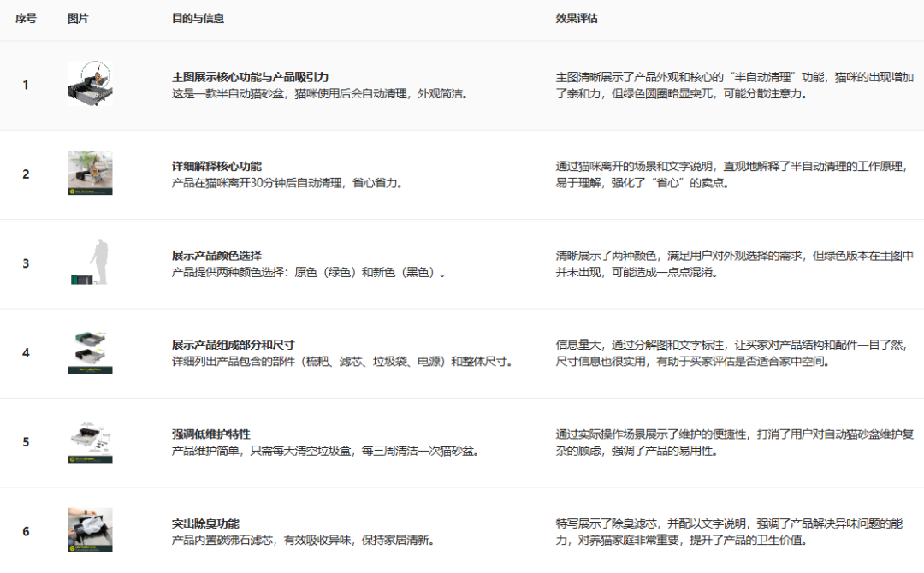Click the evaluation text starting 特写展示了除臭滤芯

729,532
